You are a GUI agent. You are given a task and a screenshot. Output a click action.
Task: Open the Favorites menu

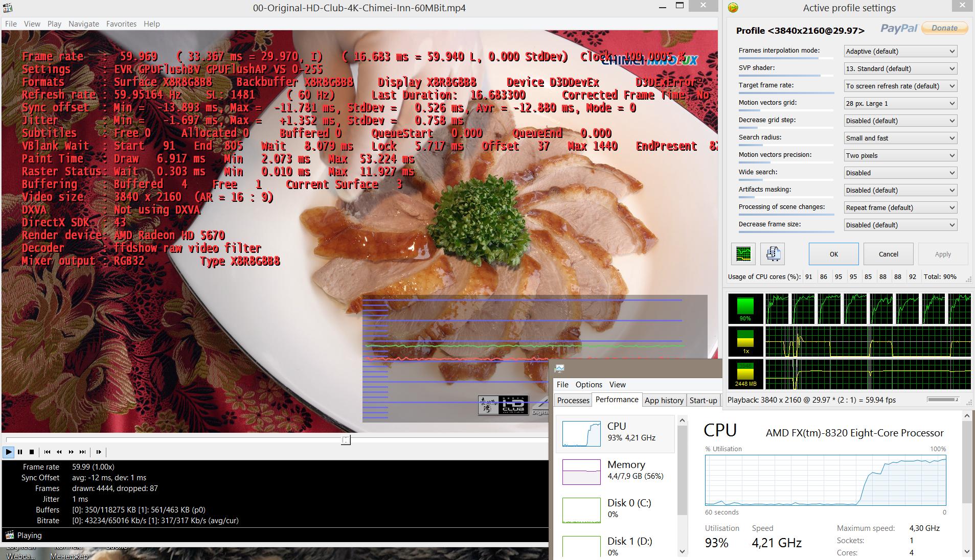pyautogui.click(x=121, y=24)
